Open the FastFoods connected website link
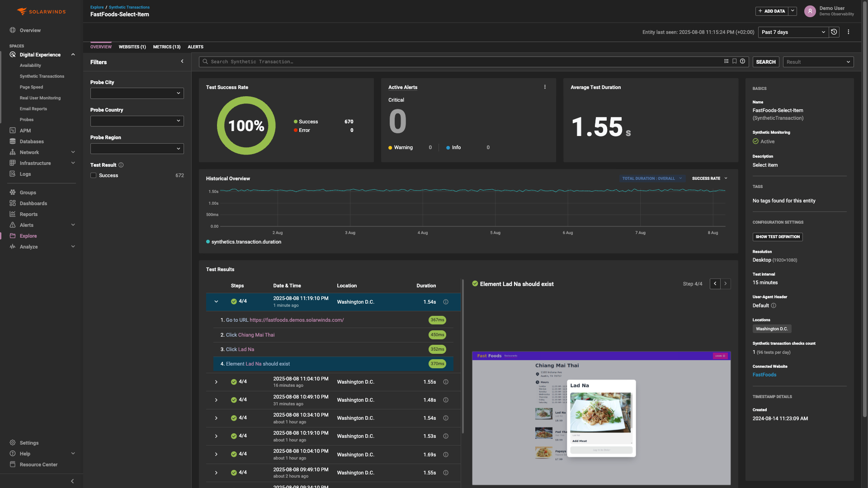The width and height of the screenshot is (868, 488). pos(764,375)
